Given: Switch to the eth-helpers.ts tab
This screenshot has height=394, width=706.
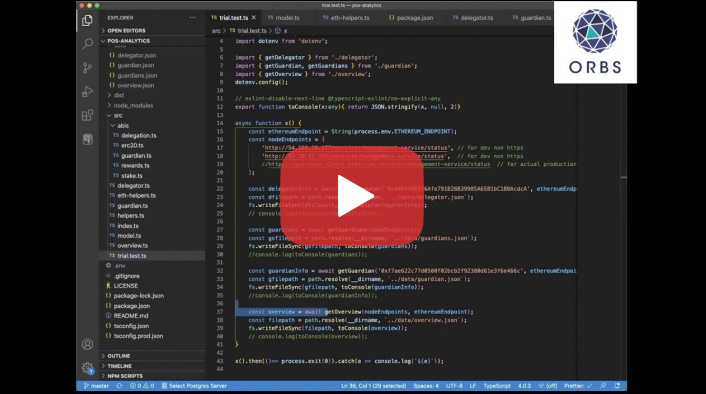Looking at the screenshot, I should (x=346, y=18).
